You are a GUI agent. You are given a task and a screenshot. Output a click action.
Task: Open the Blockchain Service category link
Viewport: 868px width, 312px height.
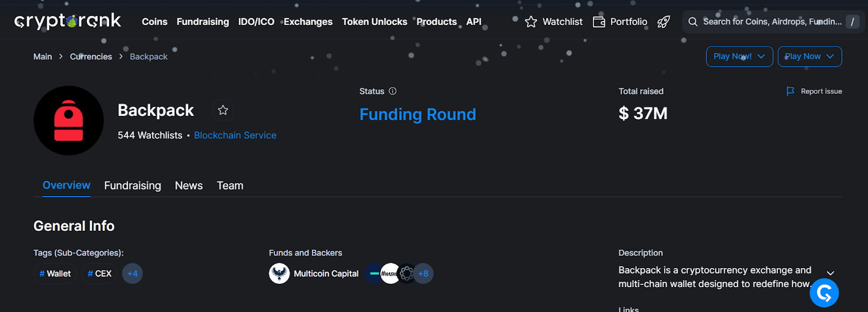point(235,135)
